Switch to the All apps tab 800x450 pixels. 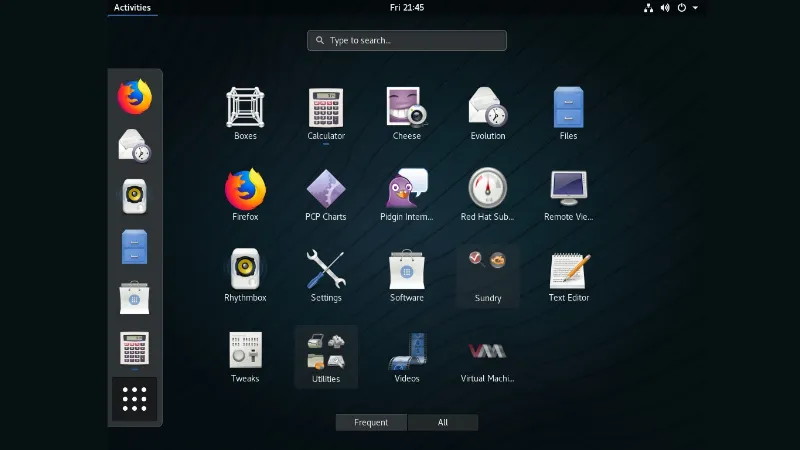(x=442, y=422)
